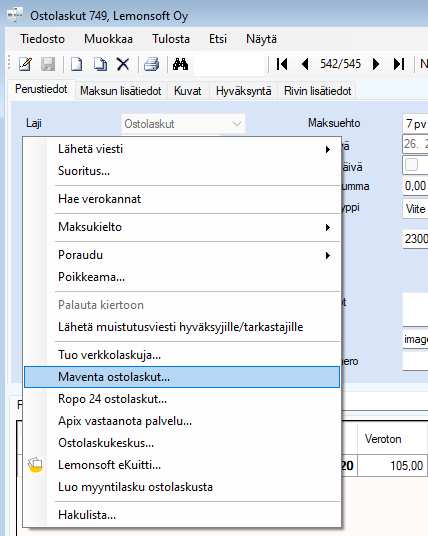The image size is (428, 536).
Task: Click the greyed save diskette icon
Action: (x=48, y=64)
